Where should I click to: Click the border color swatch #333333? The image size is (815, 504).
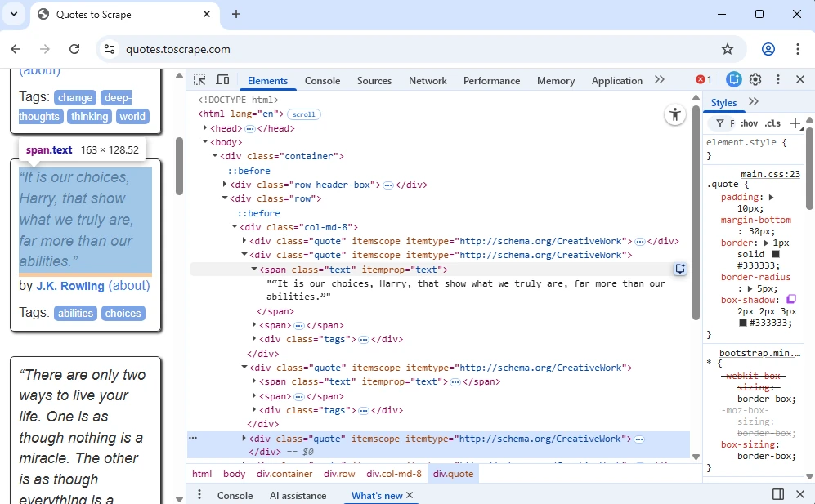(x=776, y=254)
